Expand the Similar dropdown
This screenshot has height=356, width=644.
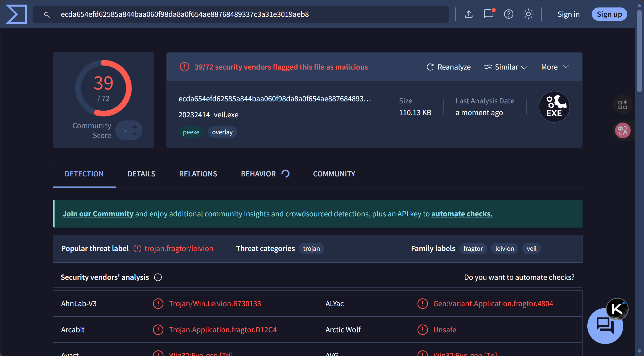[x=506, y=67]
